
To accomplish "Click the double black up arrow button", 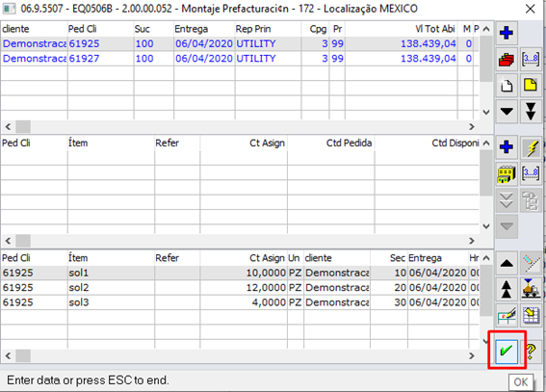I will (x=507, y=290).
